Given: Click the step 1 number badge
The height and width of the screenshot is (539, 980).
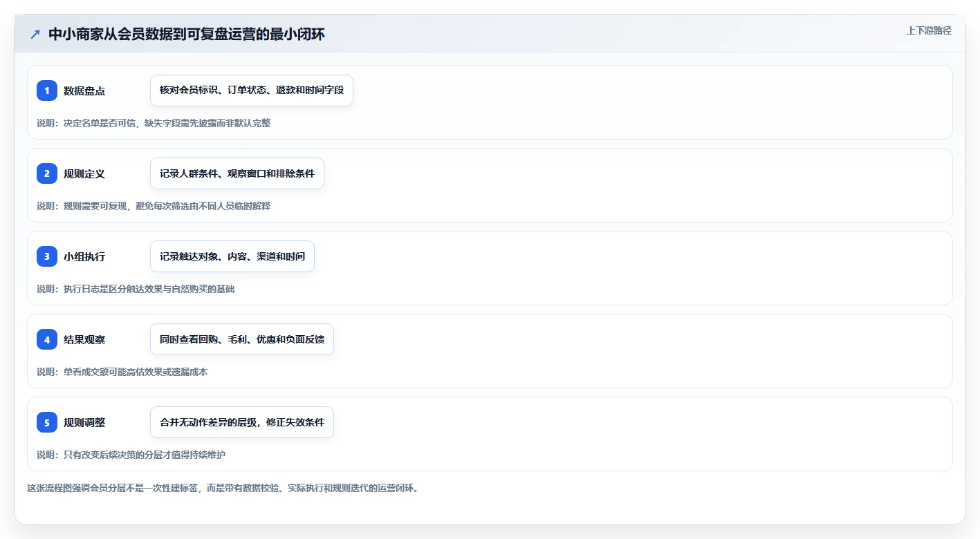Looking at the screenshot, I should (47, 91).
